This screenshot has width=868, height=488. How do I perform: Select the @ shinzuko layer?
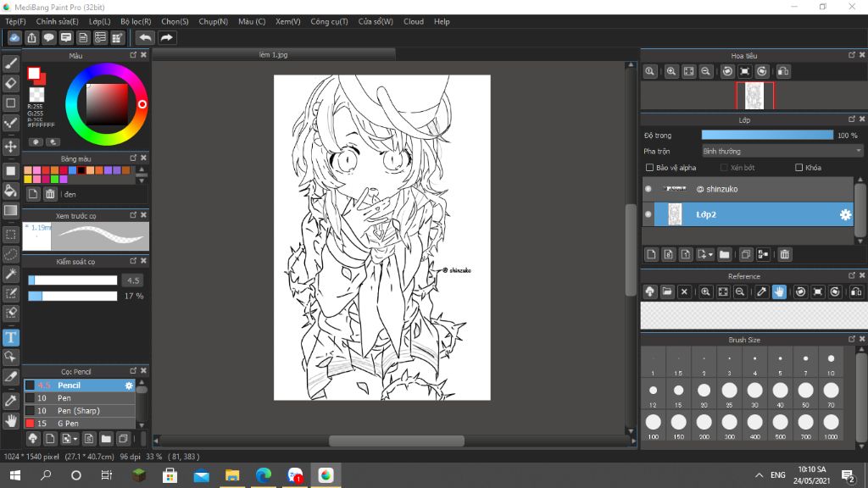(754, 189)
